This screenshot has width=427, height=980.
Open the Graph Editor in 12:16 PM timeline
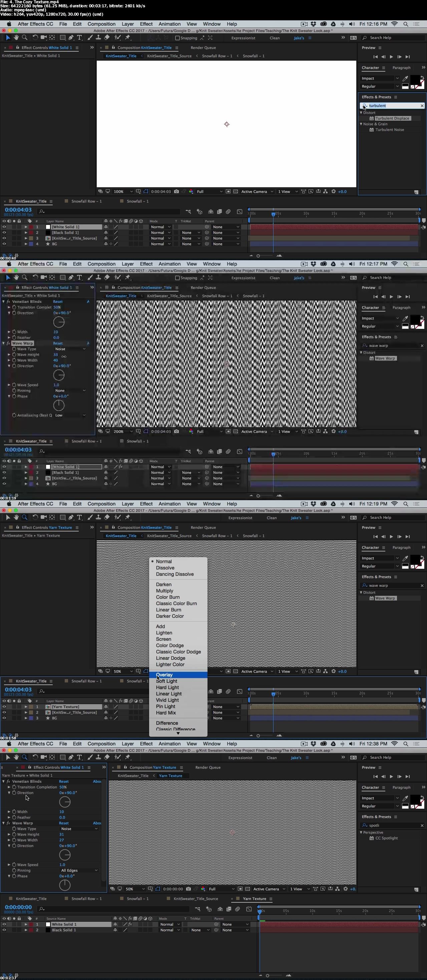[239, 212]
